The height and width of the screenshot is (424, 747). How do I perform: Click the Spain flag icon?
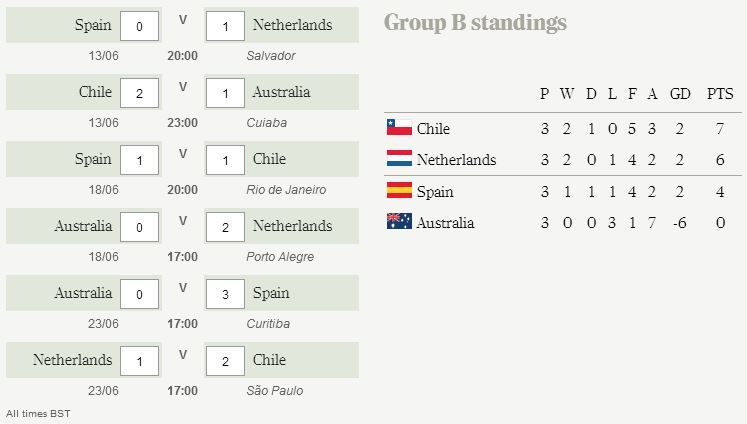pos(399,190)
